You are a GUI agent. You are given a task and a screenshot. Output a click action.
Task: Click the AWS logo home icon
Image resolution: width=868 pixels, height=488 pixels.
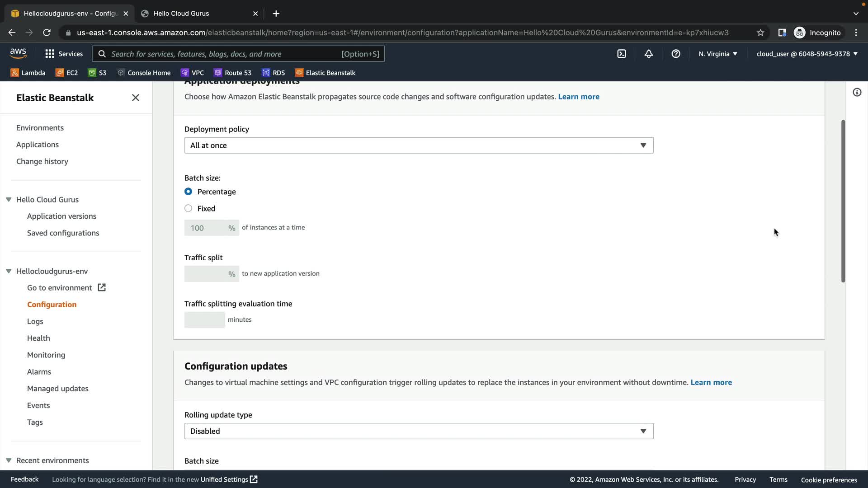[18, 53]
